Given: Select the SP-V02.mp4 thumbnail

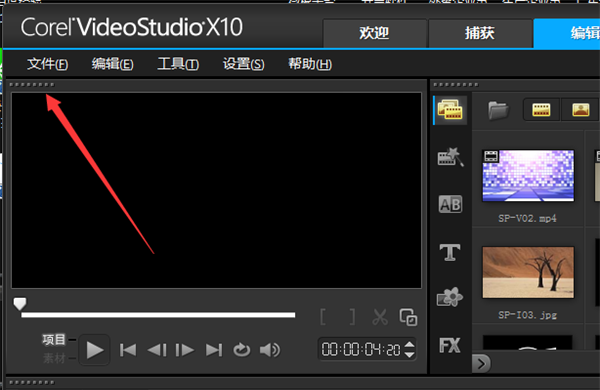Looking at the screenshot, I should pos(528,176).
